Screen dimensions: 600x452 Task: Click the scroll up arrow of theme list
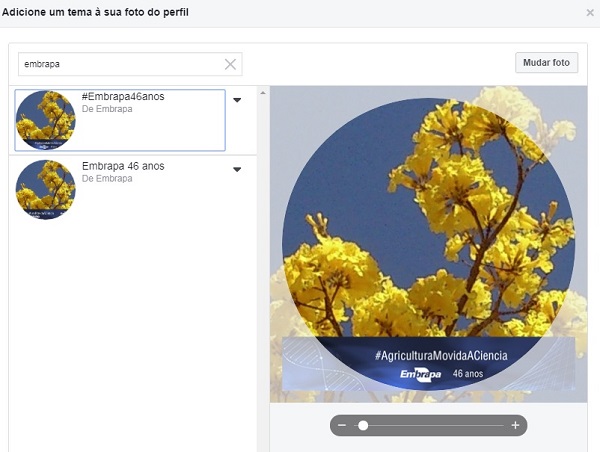coord(263,93)
